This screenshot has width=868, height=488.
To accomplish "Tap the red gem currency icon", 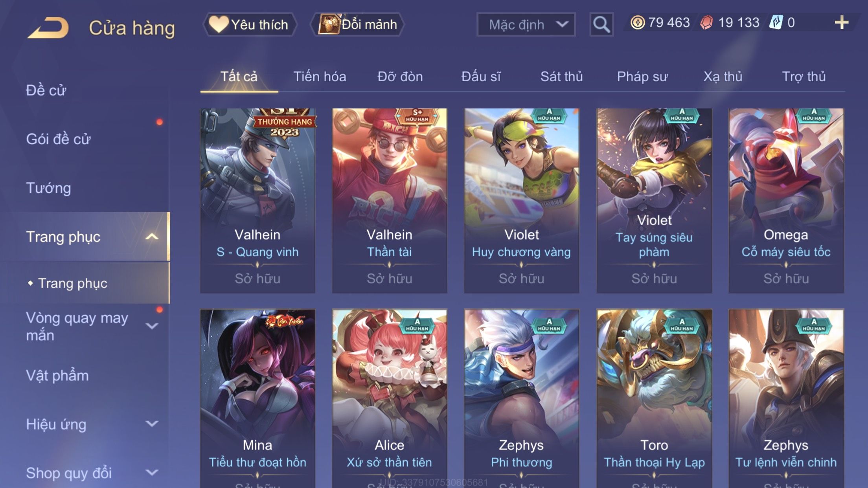I will click(x=706, y=22).
